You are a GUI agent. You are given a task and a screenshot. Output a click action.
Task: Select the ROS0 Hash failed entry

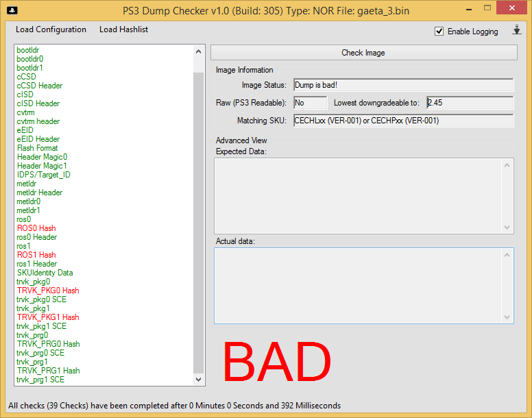pyautogui.click(x=36, y=228)
